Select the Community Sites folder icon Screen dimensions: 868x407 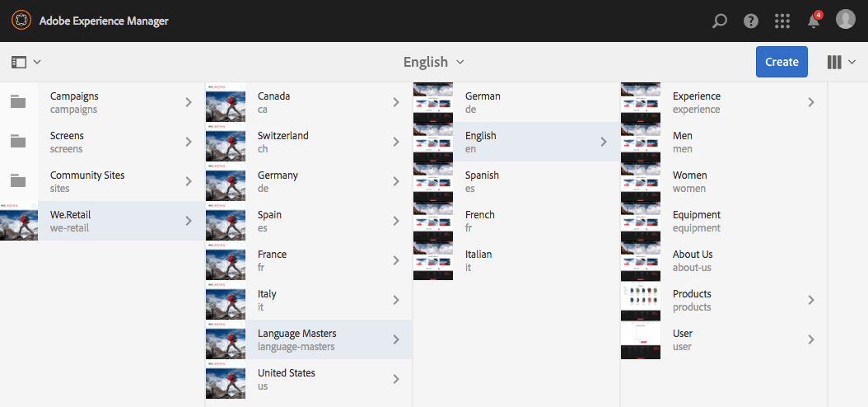[x=18, y=181]
